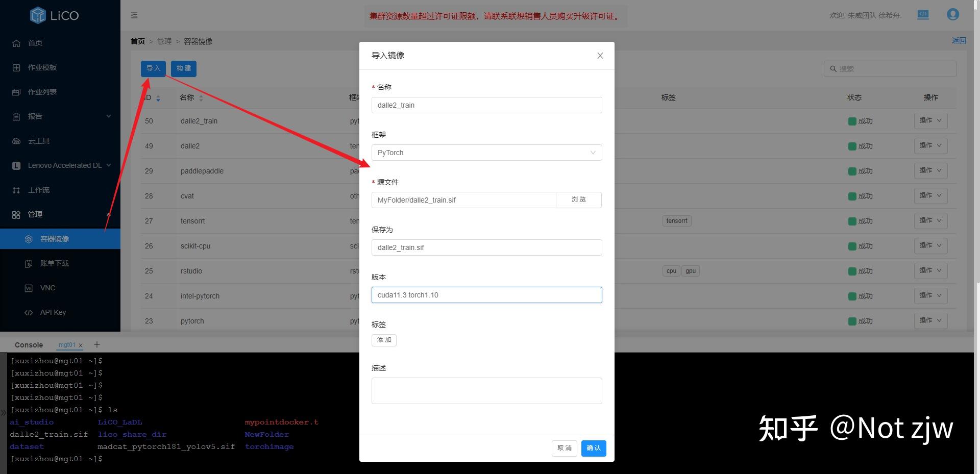Viewport: 980px width, 474px height.
Task: Click the 版本 input field
Action: point(486,295)
